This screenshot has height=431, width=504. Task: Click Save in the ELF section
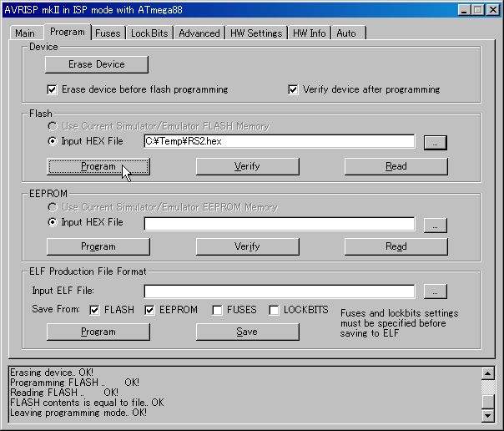pos(248,332)
